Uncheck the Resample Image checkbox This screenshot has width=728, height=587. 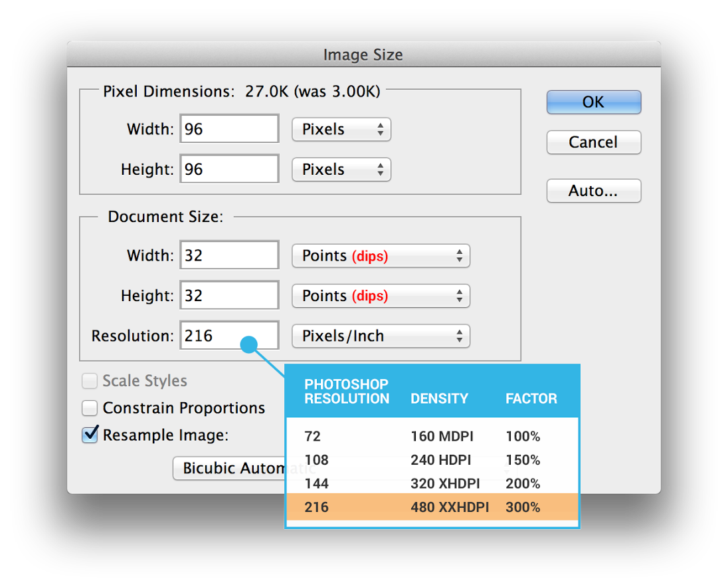90,435
